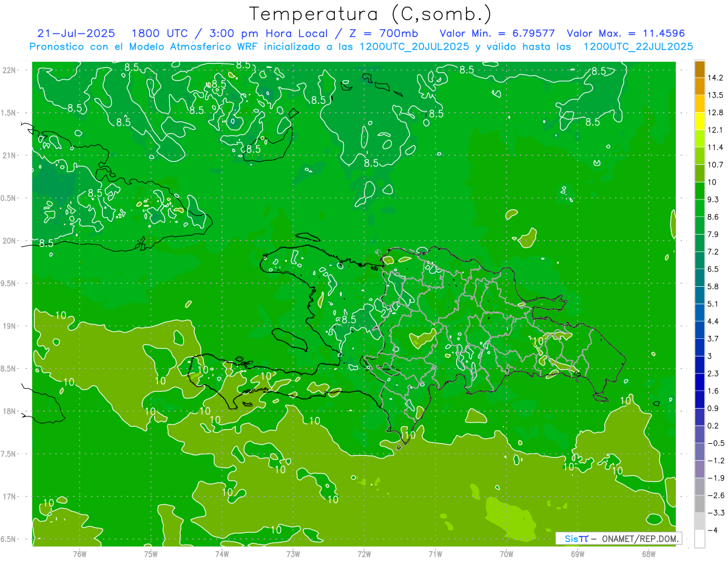The width and height of the screenshot is (728, 562).
Task: Click the legend value "-2.6"
Action: [x=715, y=495]
